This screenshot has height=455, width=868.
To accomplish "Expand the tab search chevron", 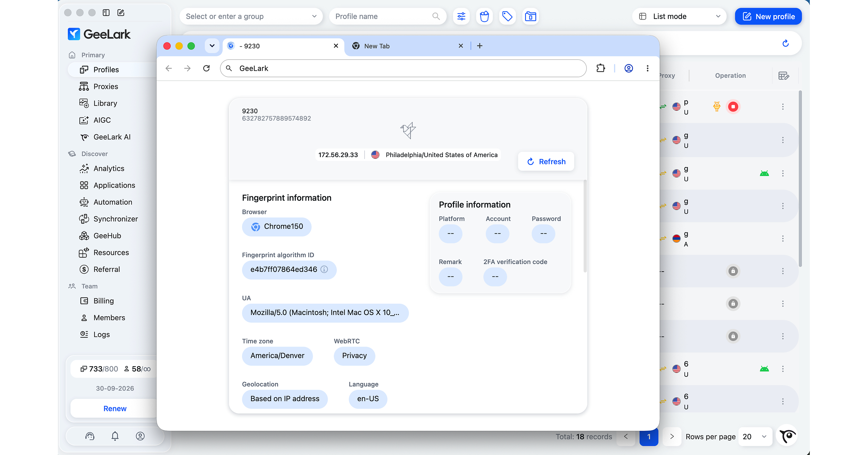I will click(x=212, y=46).
